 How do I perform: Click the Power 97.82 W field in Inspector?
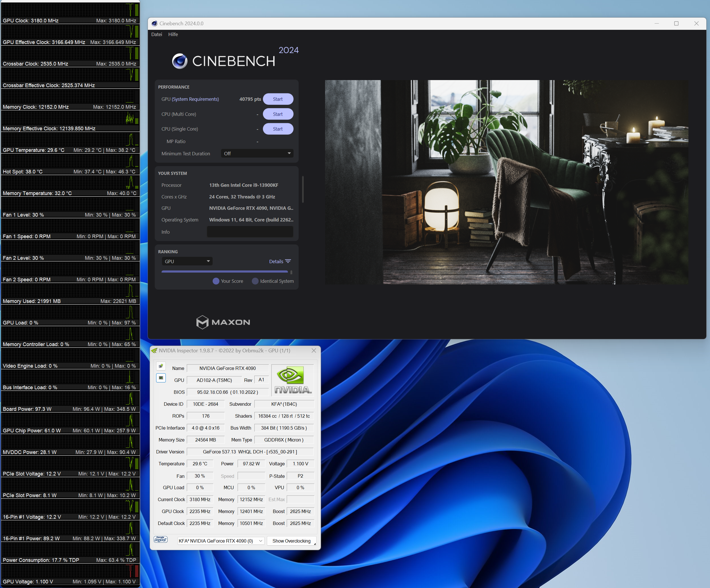point(251,464)
